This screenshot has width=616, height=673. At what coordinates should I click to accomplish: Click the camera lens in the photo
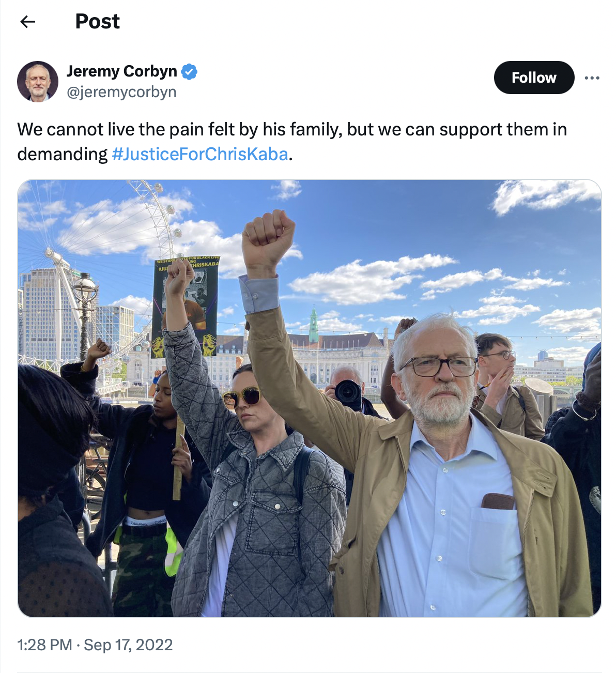click(348, 393)
